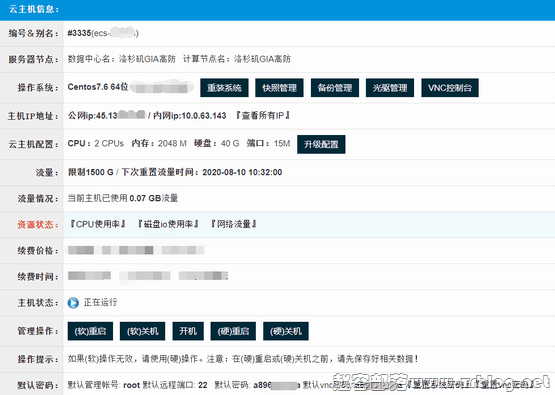Open the 『CPU使用率』 link

point(98,224)
